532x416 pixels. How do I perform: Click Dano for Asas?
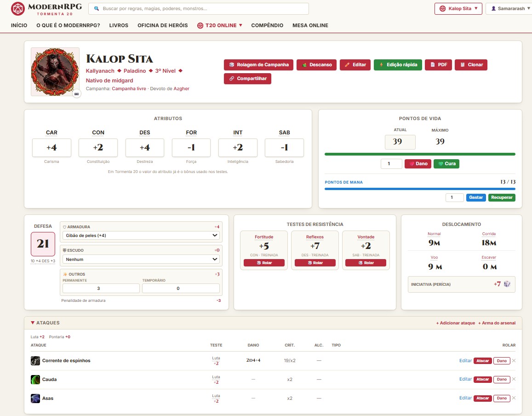coord(502,398)
